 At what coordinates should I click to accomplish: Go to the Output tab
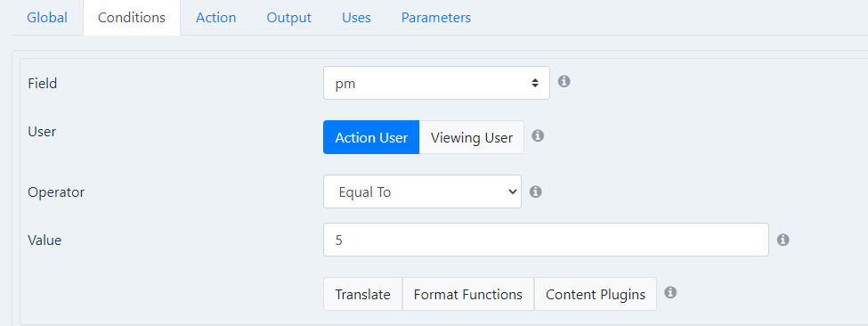pos(289,18)
